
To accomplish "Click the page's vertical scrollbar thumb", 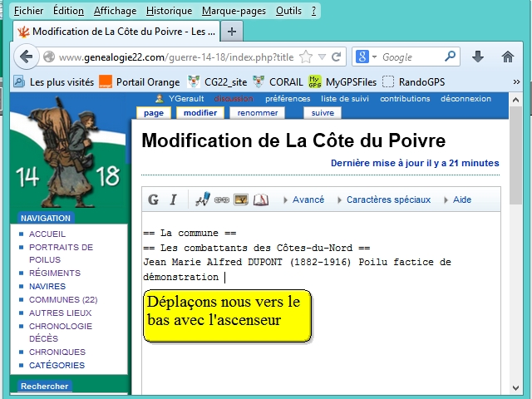I will tap(515, 158).
